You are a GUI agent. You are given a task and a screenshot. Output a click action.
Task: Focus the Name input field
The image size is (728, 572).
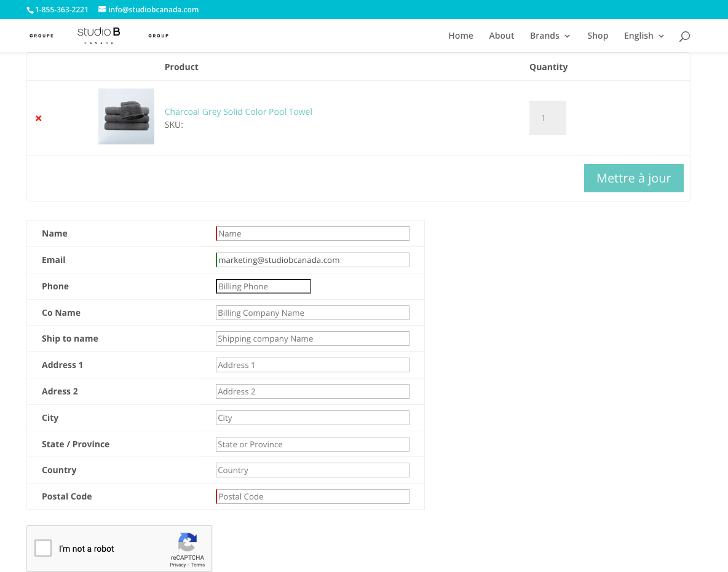coord(312,233)
